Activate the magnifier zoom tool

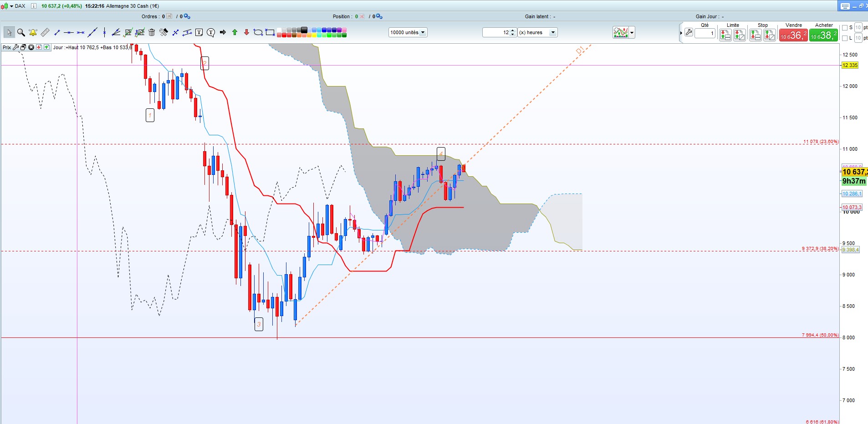(x=21, y=32)
